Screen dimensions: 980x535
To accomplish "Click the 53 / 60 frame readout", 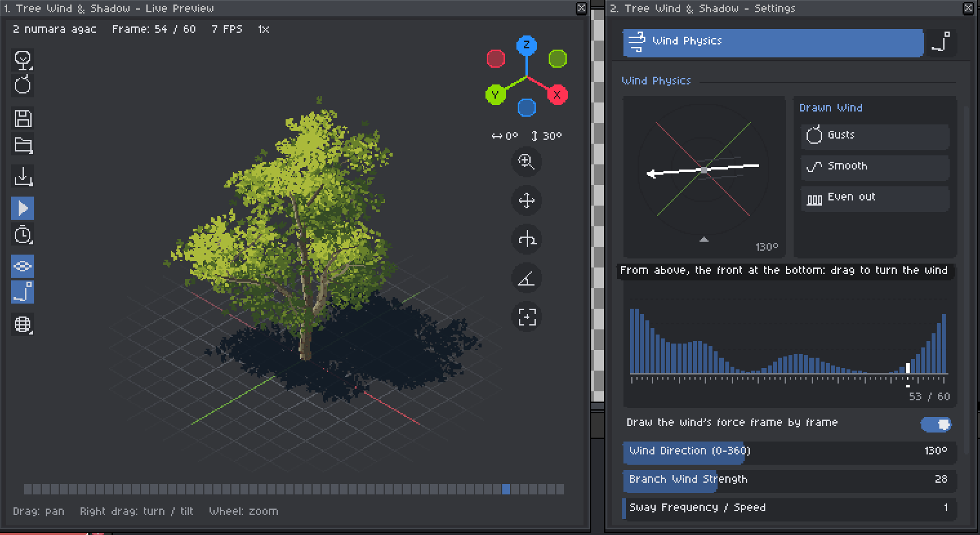I will pos(929,397).
